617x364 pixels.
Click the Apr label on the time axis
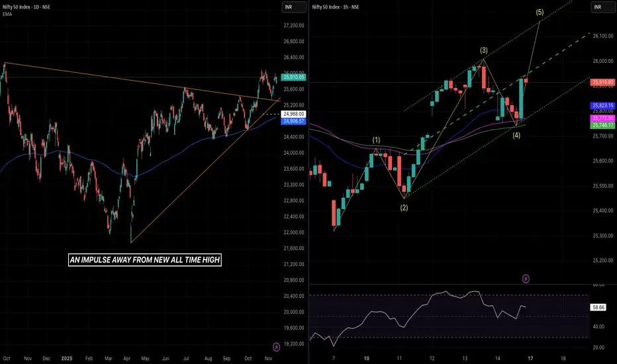[126, 359]
